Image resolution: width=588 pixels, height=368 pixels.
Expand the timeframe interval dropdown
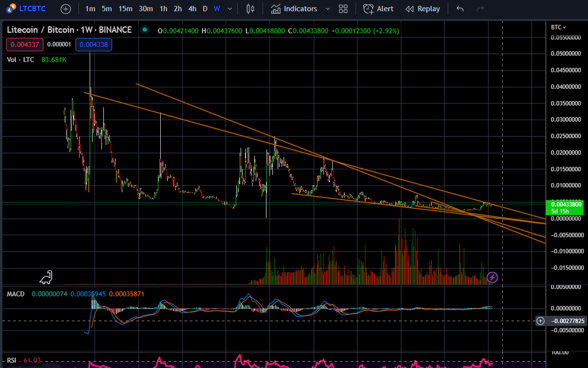(230, 9)
